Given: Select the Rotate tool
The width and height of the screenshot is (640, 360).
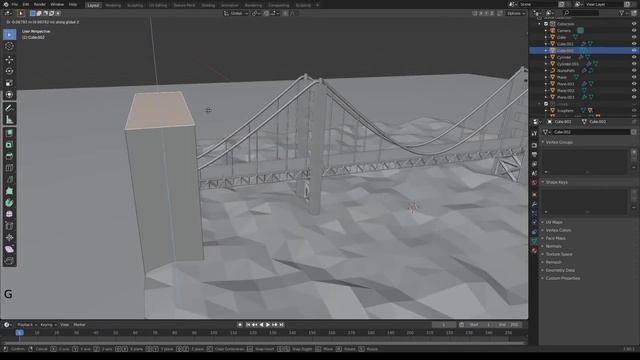Looking at the screenshot, I should tap(9, 71).
